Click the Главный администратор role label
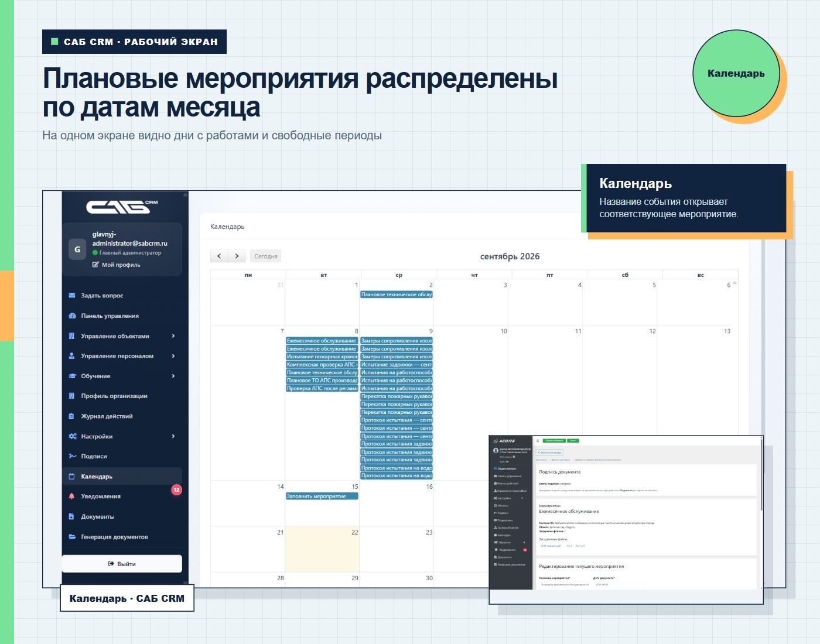 coord(130,253)
